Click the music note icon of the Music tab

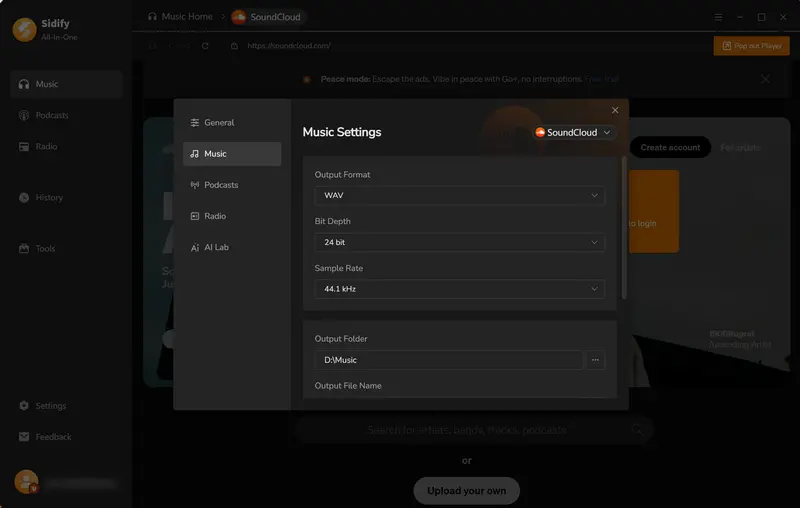pyautogui.click(x=194, y=154)
